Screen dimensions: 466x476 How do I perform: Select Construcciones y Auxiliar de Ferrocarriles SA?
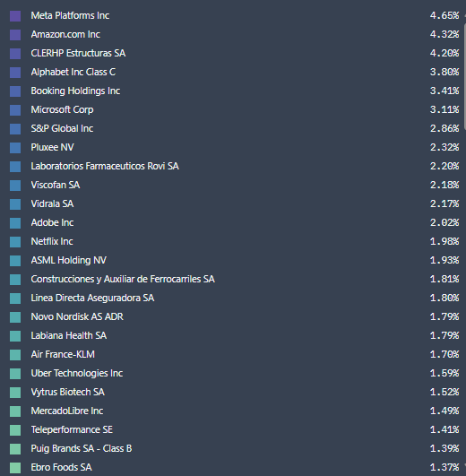click(x=123, y=279)
